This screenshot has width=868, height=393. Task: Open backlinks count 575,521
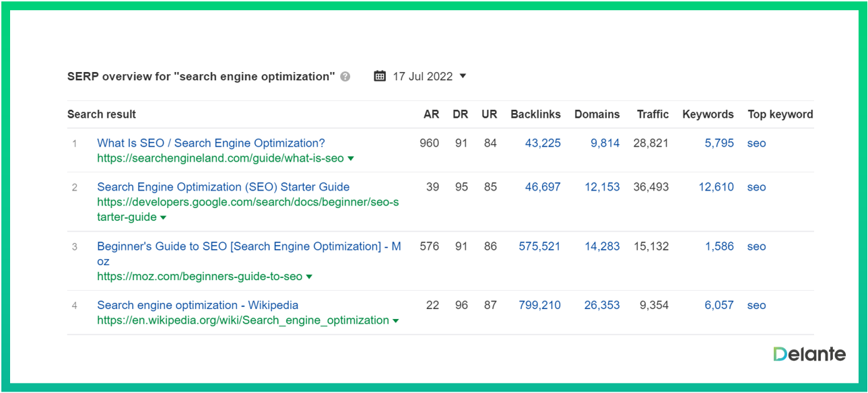(539, 246)
